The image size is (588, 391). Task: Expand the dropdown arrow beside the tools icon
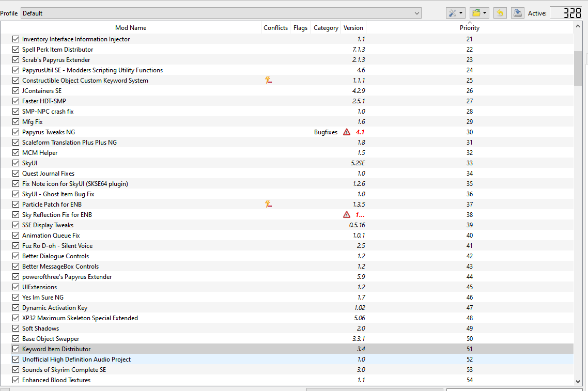click(x=461, y=13)
